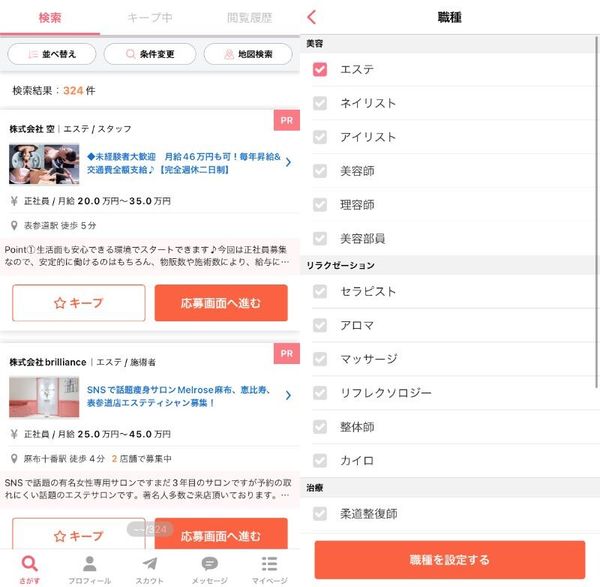The image size is (600, 587).
Task: Open the マイページ list icon
Action: [x=269, y=564]
